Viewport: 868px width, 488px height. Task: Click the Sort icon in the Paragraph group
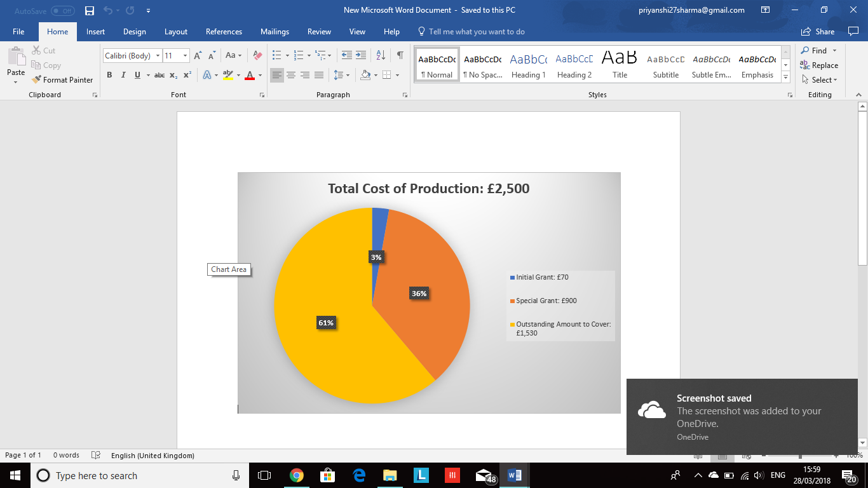click(x=381, y=56)
